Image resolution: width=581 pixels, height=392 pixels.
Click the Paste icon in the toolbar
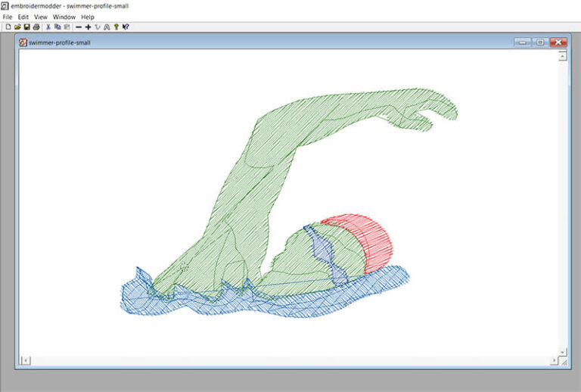coord(67,27)
